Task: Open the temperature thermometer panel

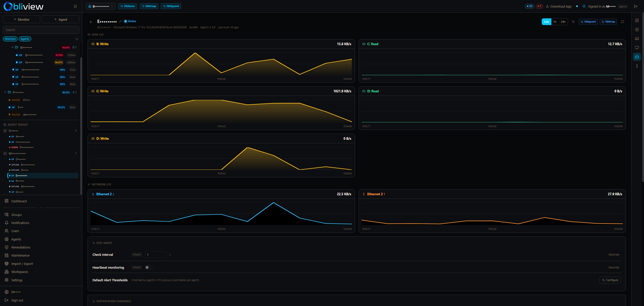Action: click(x=637, y=66)
